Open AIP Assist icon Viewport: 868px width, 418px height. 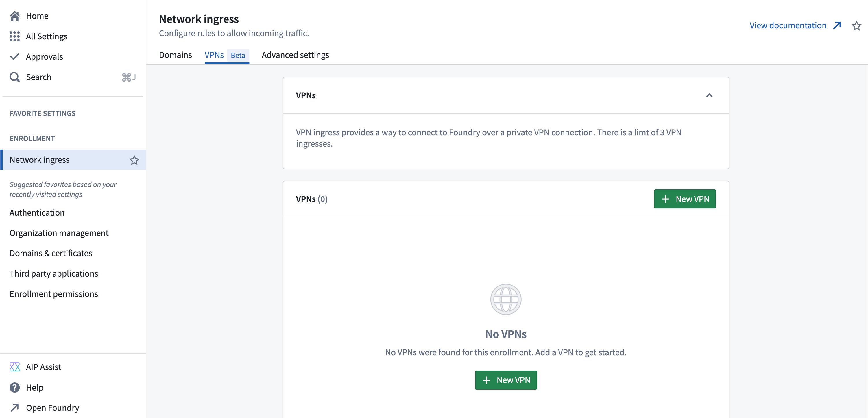14,367
